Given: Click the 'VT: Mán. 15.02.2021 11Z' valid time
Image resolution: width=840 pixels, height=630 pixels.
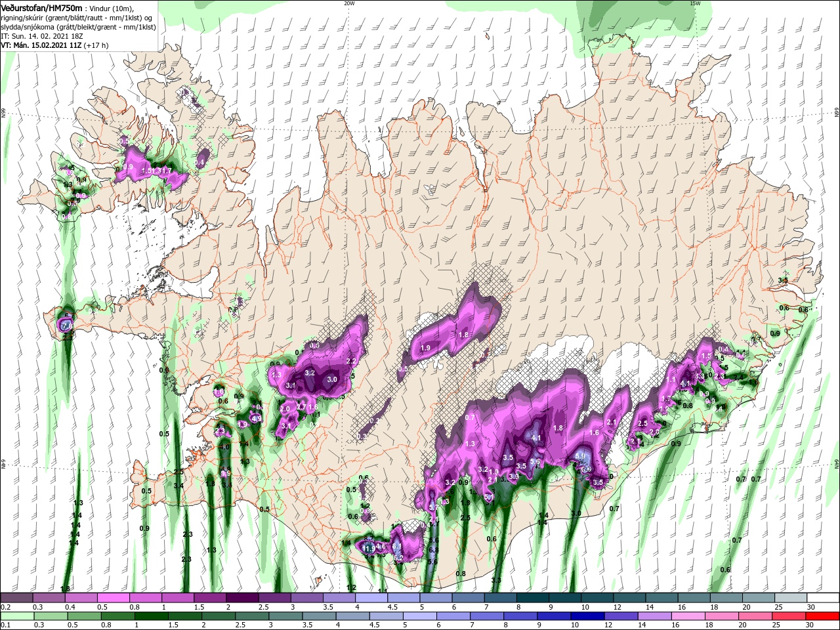Looking at the screenshot, I should coord(41,45).
